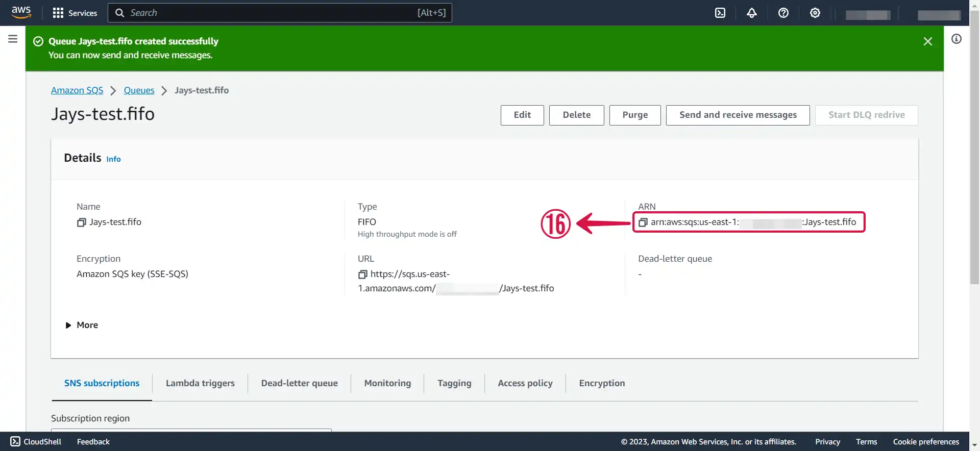
Task: Click the Purge button
Action: click(x=635, y=115)
